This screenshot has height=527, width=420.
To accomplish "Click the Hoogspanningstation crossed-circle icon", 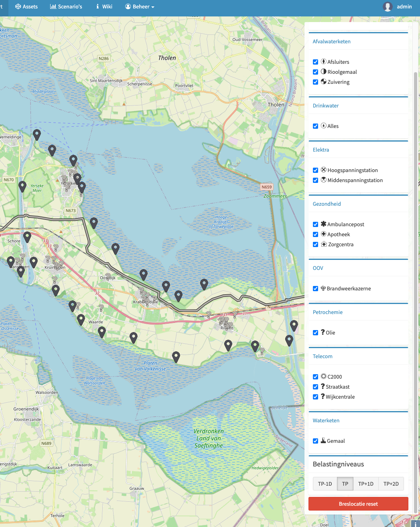I will (324, 170).
